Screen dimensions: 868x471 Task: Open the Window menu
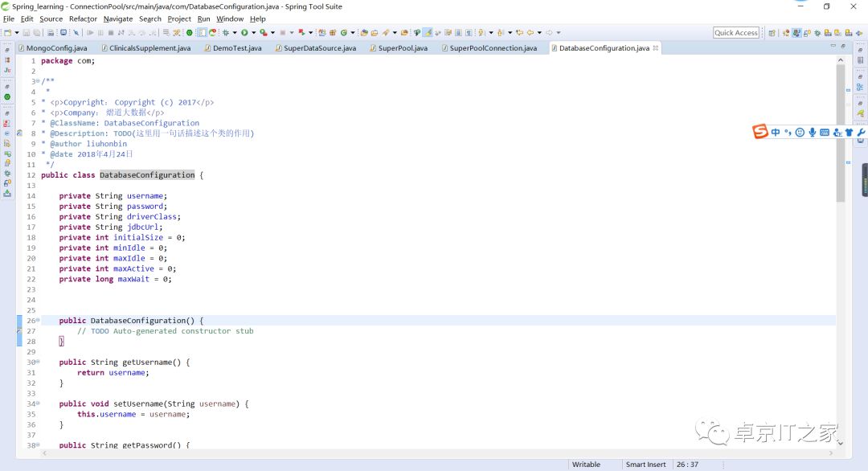tap(230, 18)
